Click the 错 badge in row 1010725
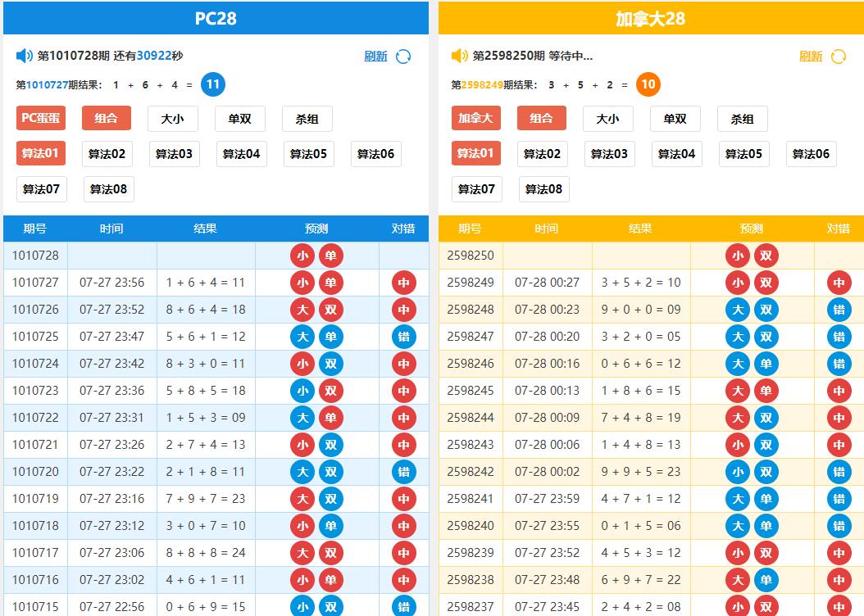Viewport: 864px width, 616px height. coord(404,337)
